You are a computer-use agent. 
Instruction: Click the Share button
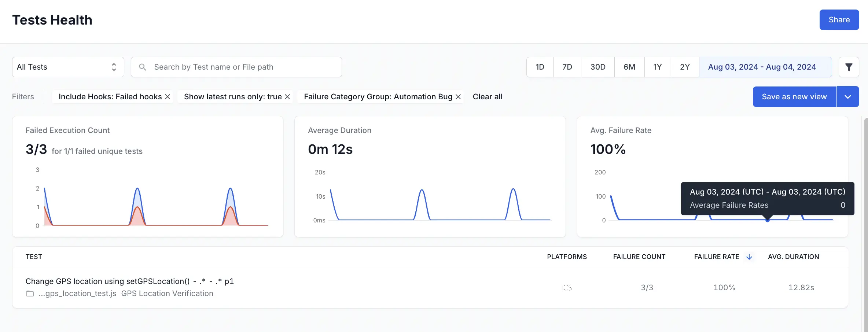(839, 20)
